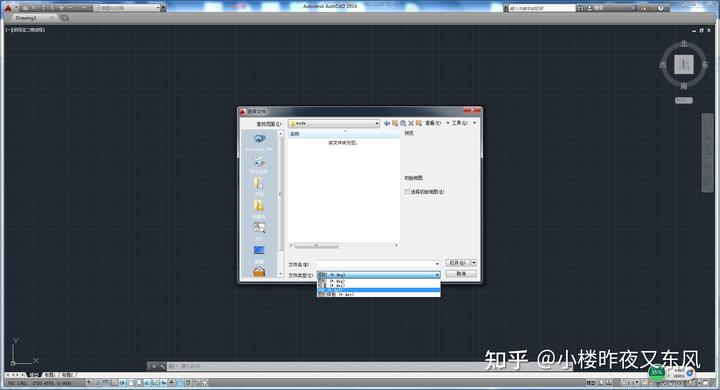Click the places sidebar scroll-up arrow
This screenshot has width=720, height=390.
click(x=281, y=134)
